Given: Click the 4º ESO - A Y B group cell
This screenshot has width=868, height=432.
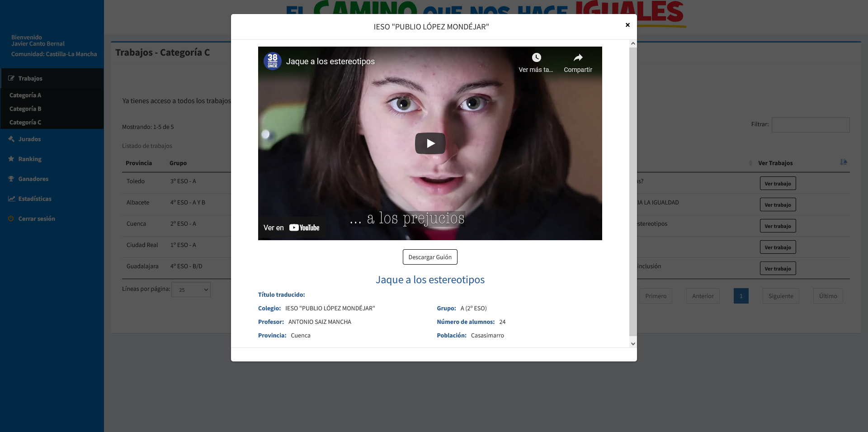Looking at the screenshot, I should point(188,202).
